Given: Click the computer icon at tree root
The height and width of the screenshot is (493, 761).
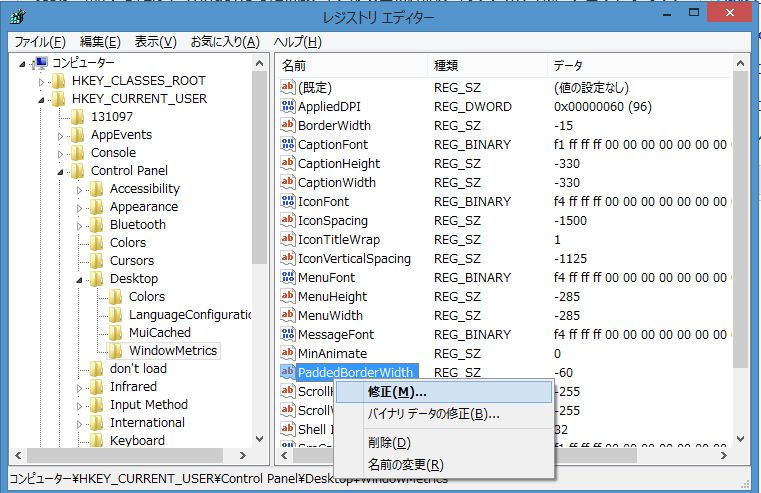Looking at the screenshot, I should tap(41, 62).
